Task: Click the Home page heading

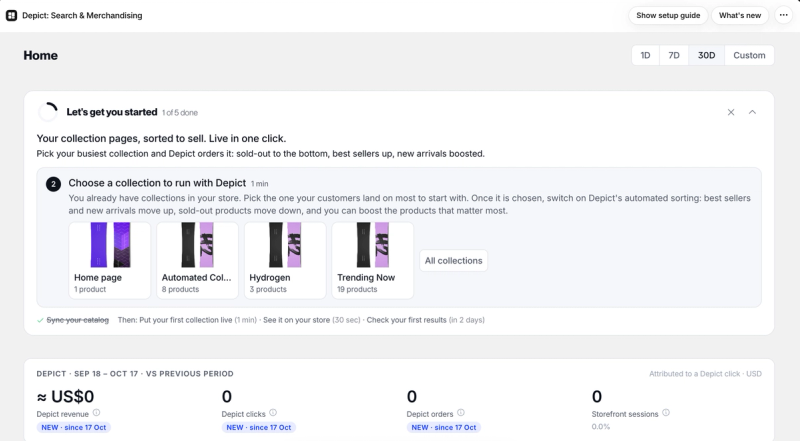Action: (x=40, y=55)
